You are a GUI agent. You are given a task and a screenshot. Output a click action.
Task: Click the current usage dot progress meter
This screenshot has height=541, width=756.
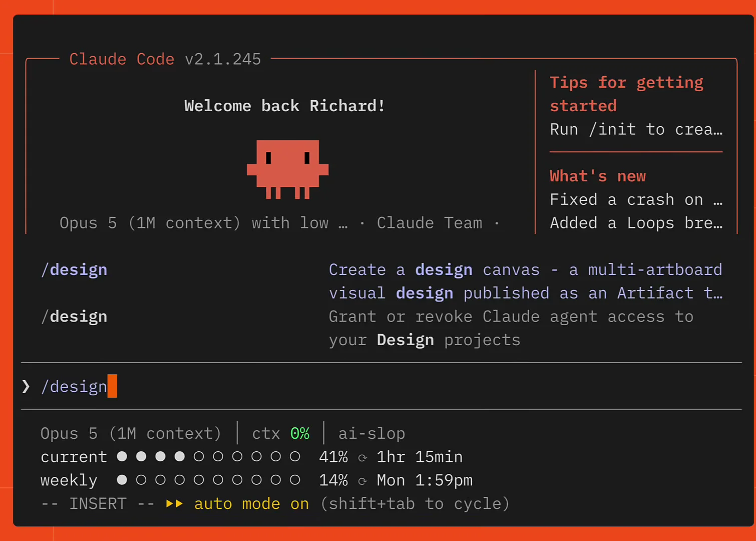208,456
